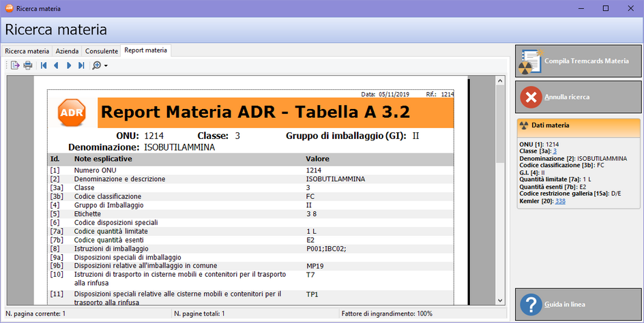Image resolution: width=644 pixels, height=323 pixels.
Task: Open Guida in linea help
Action: click(x=579, y=304)
